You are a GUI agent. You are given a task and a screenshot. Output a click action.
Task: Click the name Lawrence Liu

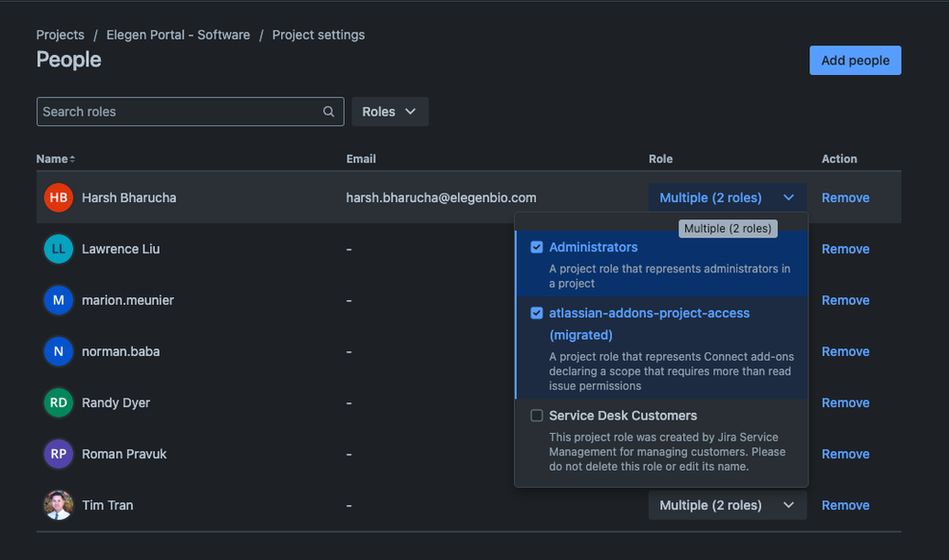[x=121, y=250]
